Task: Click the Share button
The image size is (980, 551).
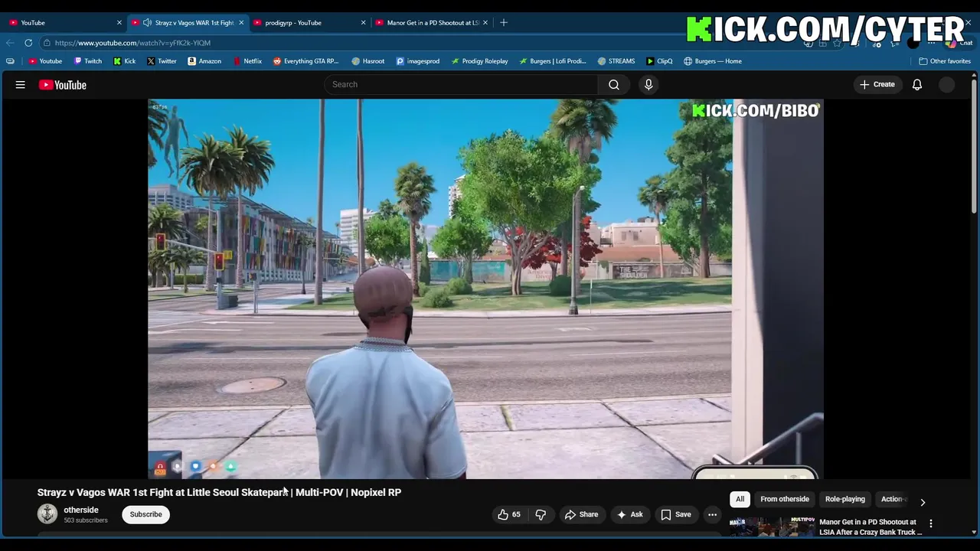Action: [581, 514]
